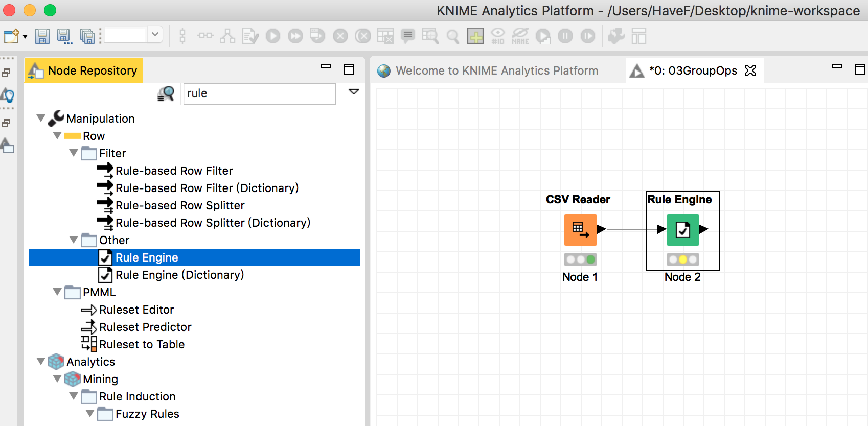This screenshot has height=426, width=868.
Task: Click the append node extension toolbar icon
Action: [616, 36]
